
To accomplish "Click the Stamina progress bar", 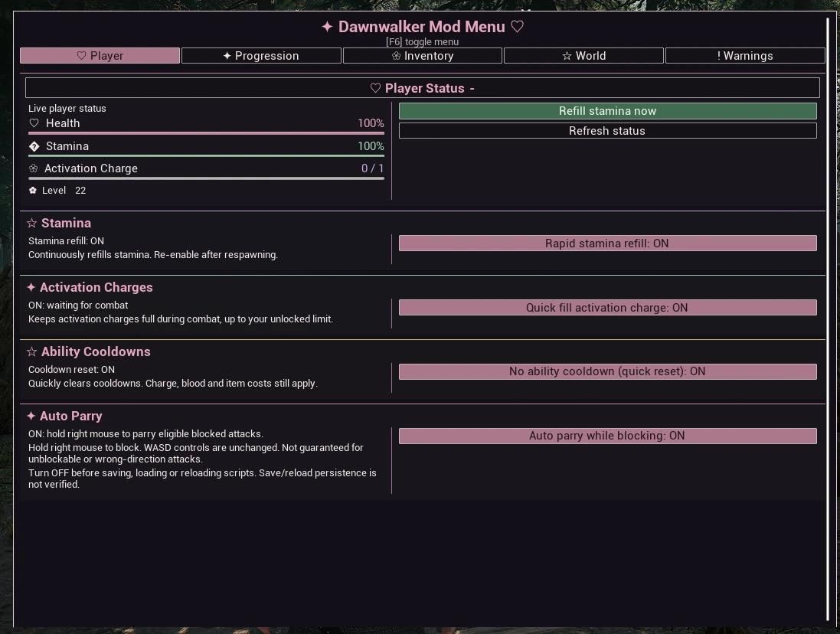I will [x=206, y=156].
